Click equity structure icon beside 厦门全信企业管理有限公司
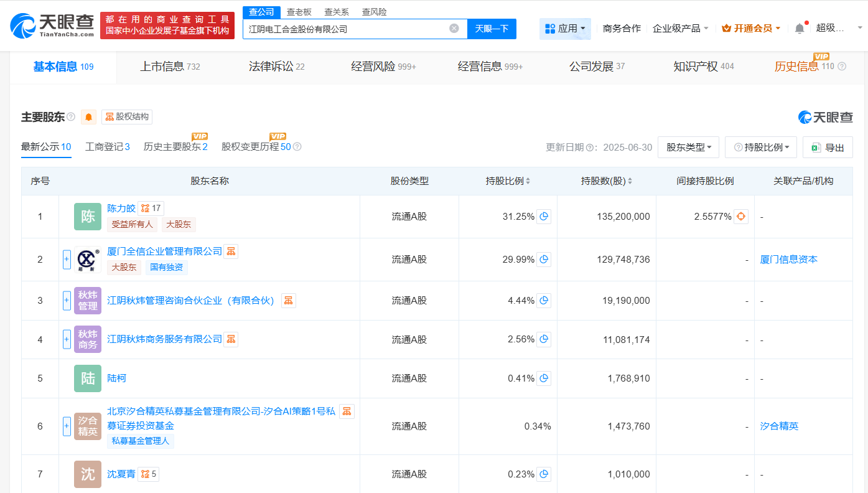Viewport: 868px width, 493px height. tap(231, 251)
